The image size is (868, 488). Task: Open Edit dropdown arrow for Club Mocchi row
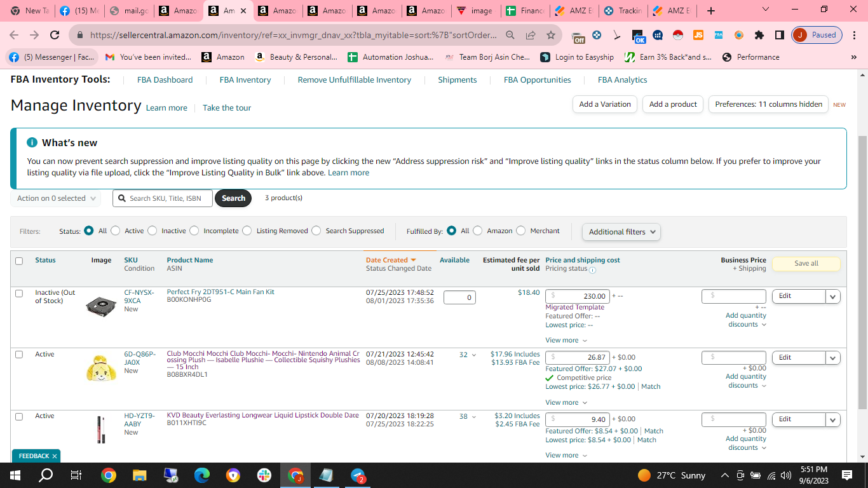tap(833, 358)
